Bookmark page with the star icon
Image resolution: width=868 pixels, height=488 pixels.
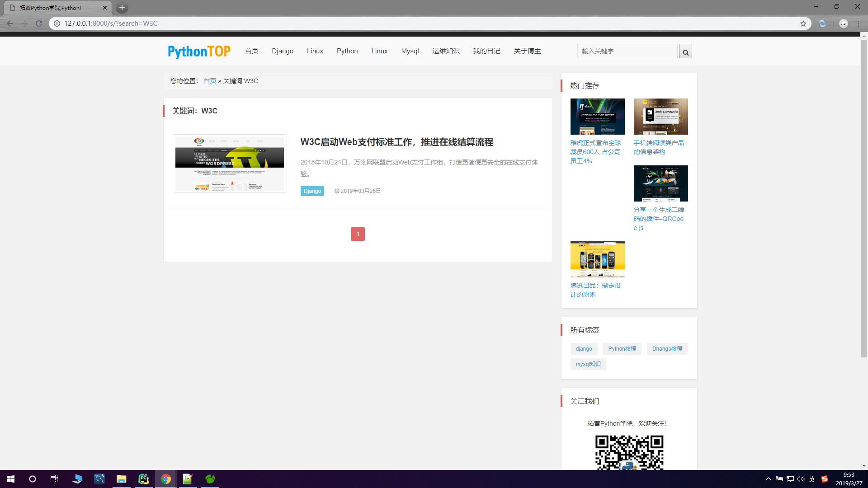(803, 23)
